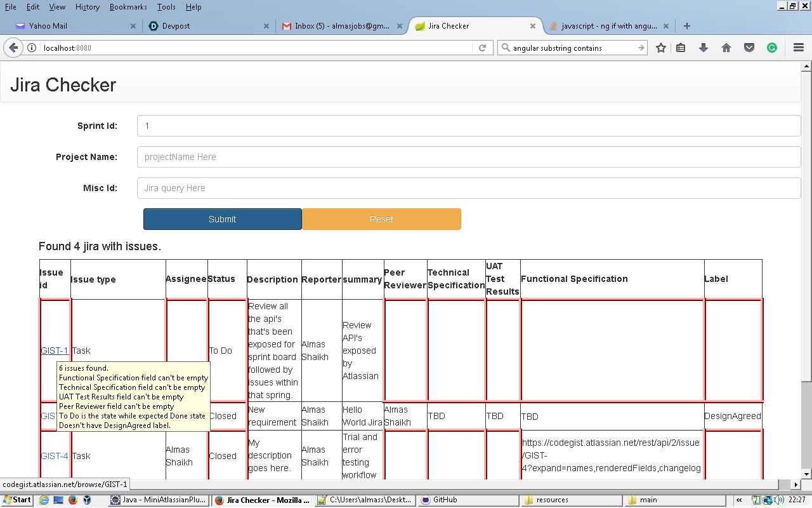Open the GIST-1 issue link

coord(54,351)
